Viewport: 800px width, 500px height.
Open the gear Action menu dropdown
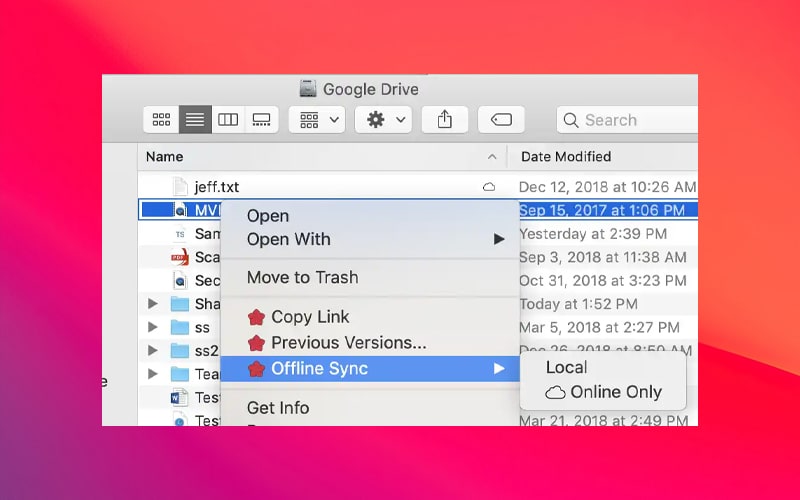[x=385, y=119]
